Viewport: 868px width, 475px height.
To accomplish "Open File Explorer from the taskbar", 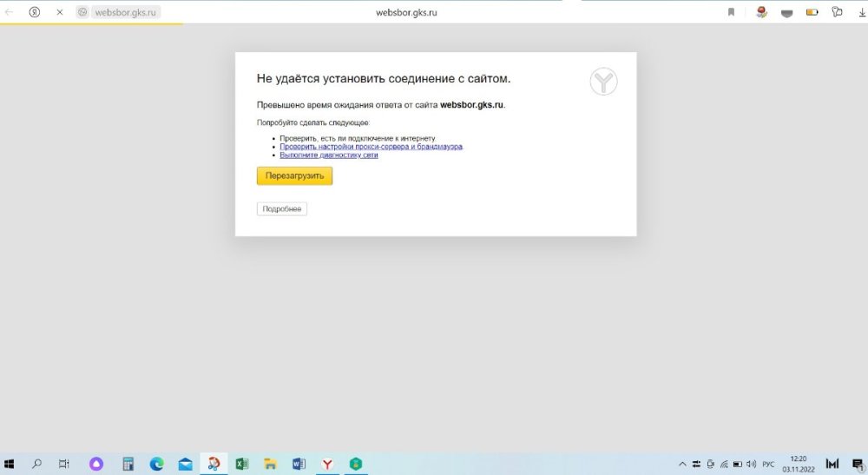I will (270, 464).
